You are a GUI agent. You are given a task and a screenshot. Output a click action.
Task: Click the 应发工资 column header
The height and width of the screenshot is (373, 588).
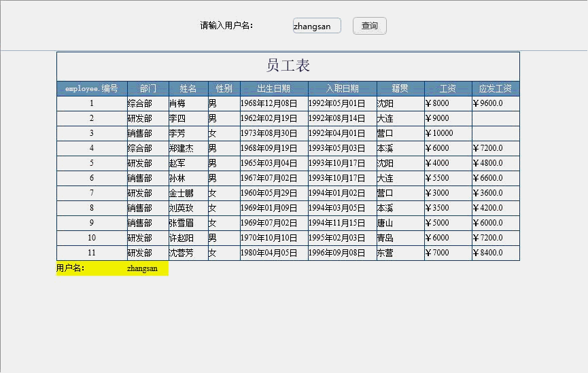pyautogui.click(x=496, y=89)
